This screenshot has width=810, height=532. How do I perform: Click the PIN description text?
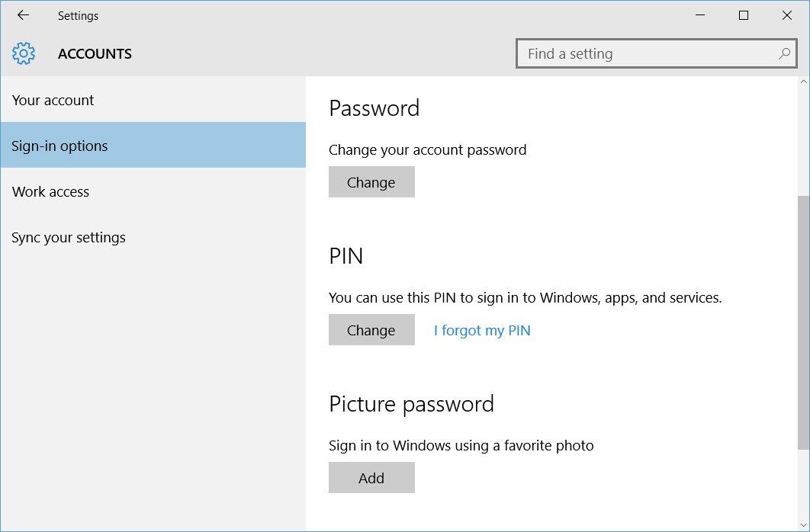(x=525, y=297)
